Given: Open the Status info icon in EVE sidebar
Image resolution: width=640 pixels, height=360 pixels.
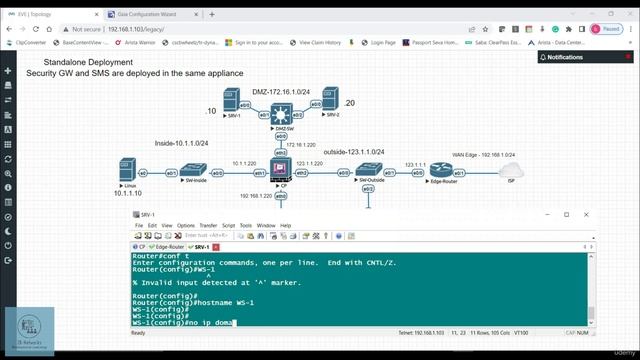Looking at the screenshot, I should 8,188.
